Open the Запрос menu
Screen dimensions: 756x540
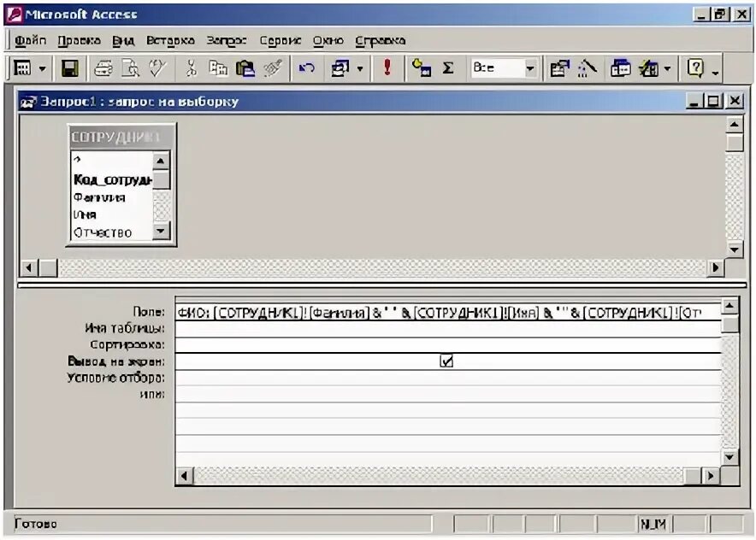pyautogui.click(x=226, y=40)
